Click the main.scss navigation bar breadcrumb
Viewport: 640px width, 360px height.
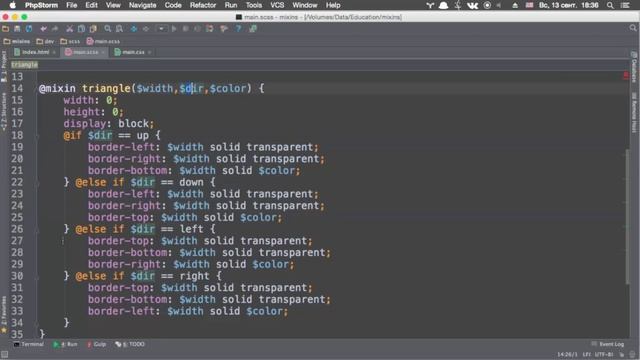[103, 41]
